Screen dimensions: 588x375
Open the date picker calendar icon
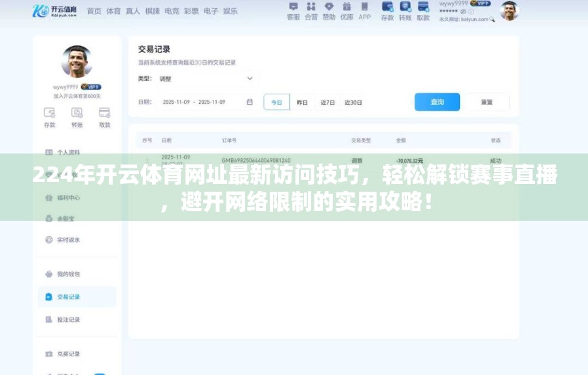pyautogui.click(x=249, y=102)
